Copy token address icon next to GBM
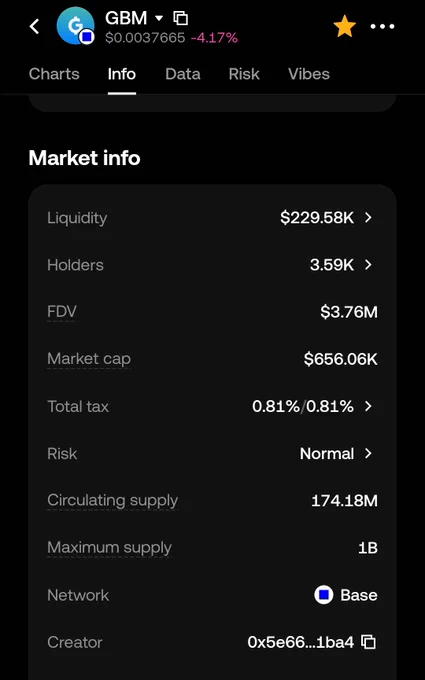 180,18
